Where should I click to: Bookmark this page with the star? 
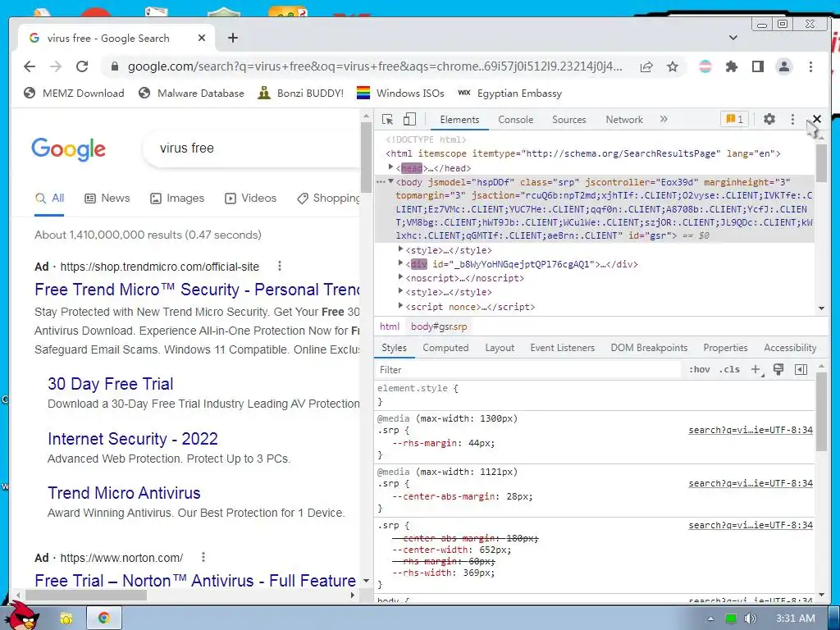click(x=673, y=66)
